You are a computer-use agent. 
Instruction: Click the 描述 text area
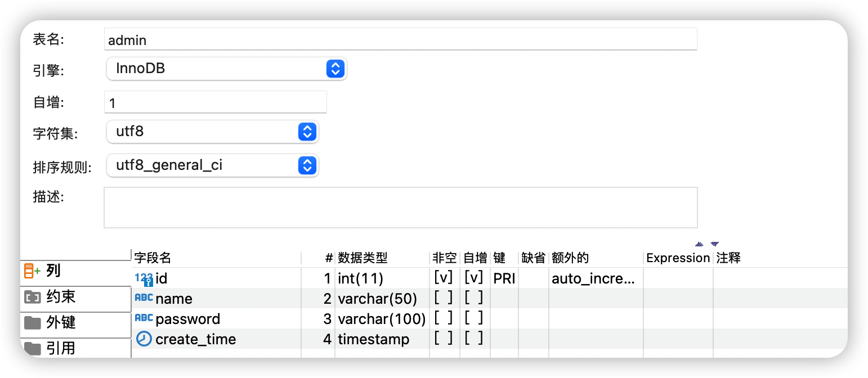pyautogui.click(x=400, y=207)
